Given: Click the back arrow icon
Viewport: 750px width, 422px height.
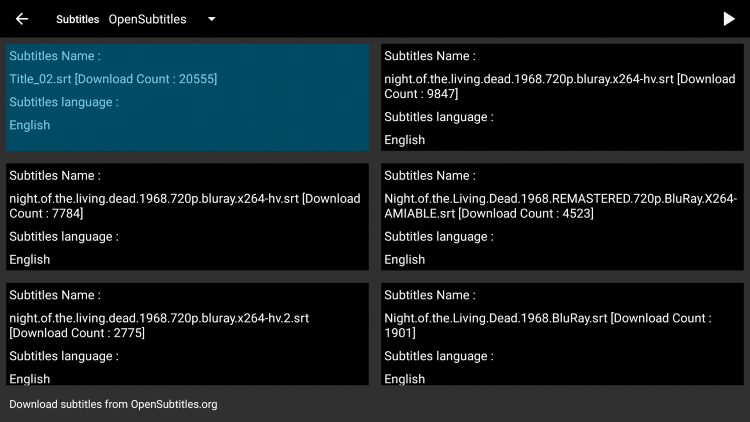Looking at the screenshot, I should [x=22, y=19].
